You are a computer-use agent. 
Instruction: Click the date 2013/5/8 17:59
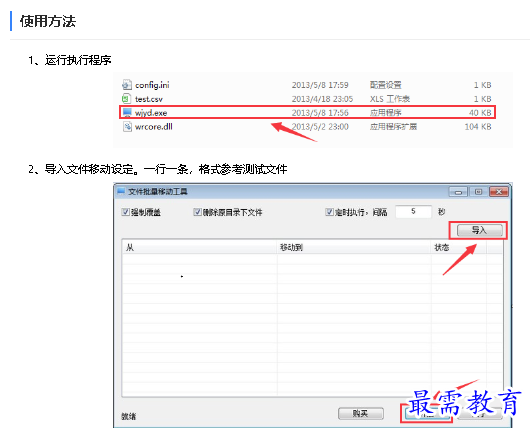320,85
